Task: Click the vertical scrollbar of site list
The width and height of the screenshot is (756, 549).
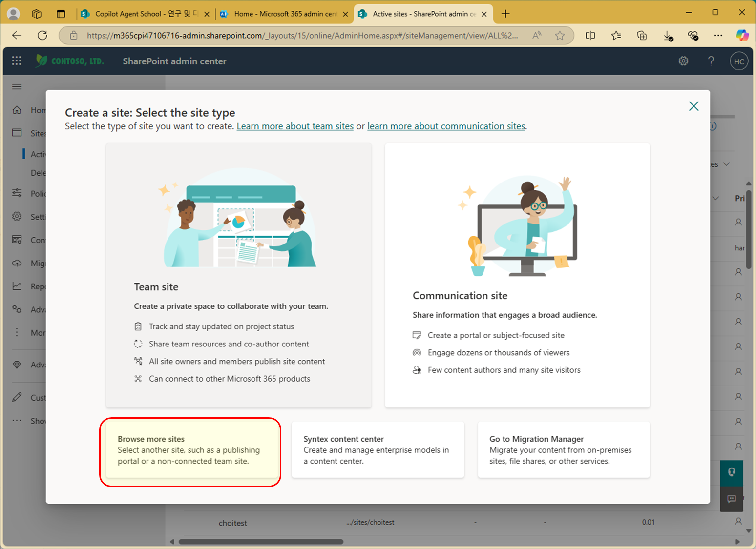Action: tap(749, 229)
